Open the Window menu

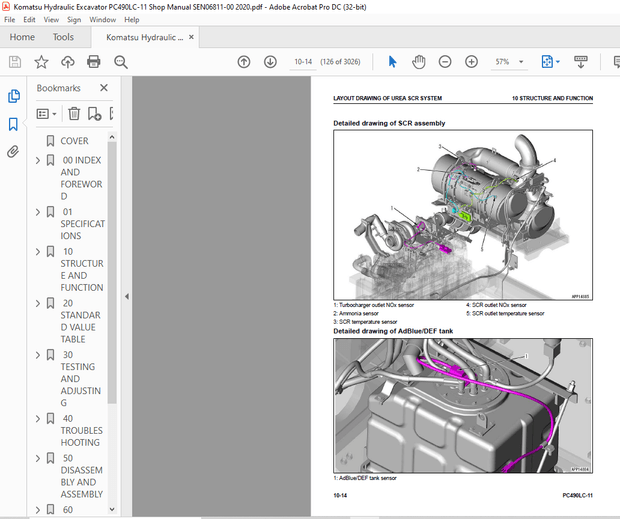point(103,20)
